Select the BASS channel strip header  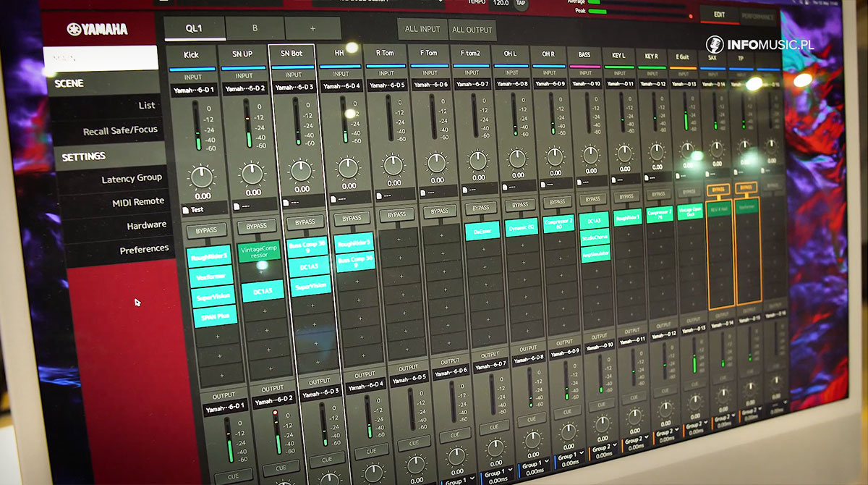[584, 54]
